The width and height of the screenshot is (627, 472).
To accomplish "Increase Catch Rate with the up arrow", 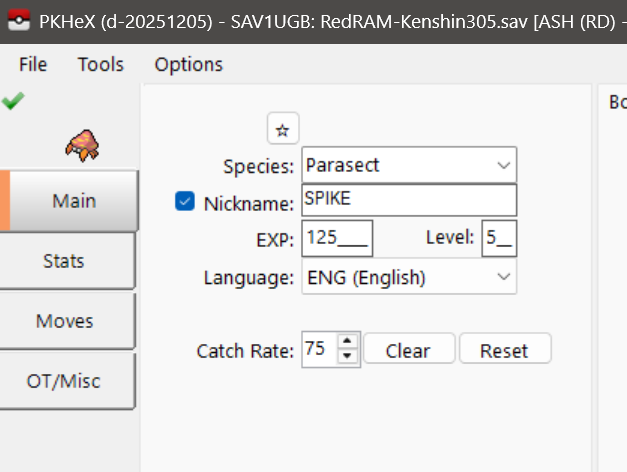I will (x=346, y=343).
